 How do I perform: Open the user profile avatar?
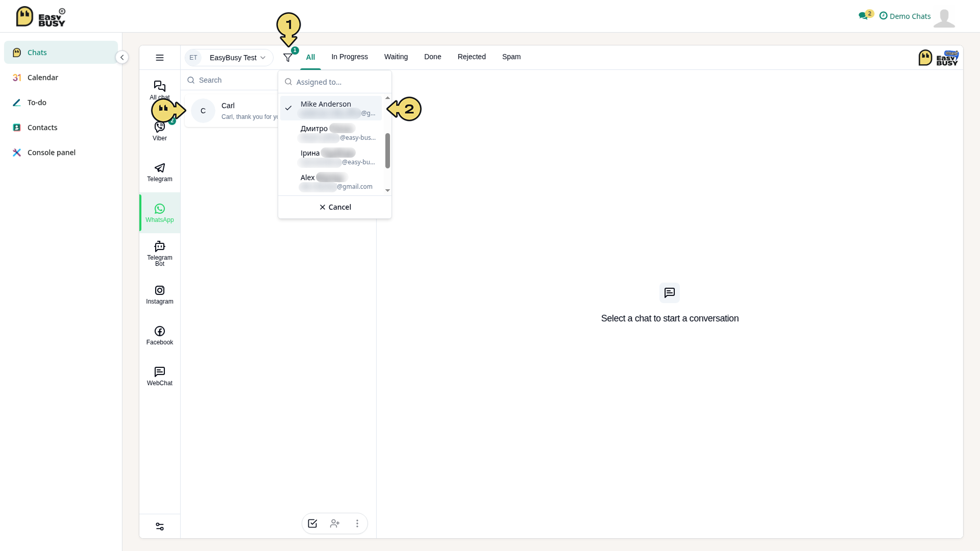[x=944, y=18]
